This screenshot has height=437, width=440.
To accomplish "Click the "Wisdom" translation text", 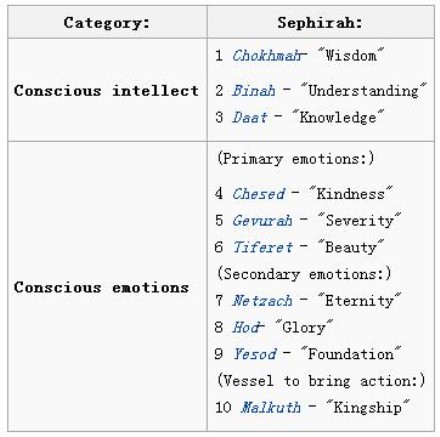I will [351, 55].
